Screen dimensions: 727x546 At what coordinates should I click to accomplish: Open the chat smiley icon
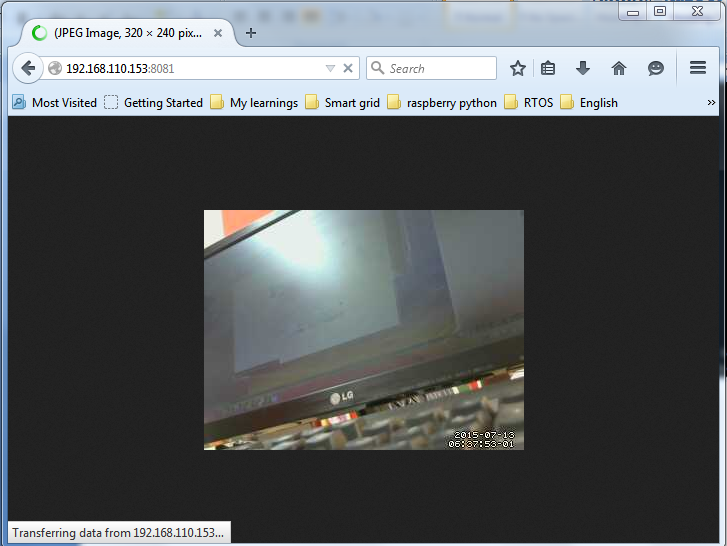coord(656,69)
